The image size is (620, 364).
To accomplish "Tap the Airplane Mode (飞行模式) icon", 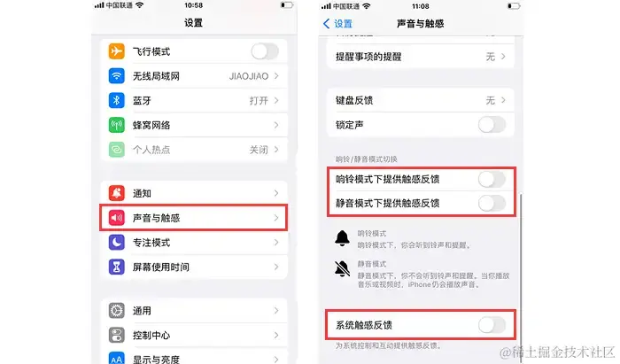I will [116, 51].
